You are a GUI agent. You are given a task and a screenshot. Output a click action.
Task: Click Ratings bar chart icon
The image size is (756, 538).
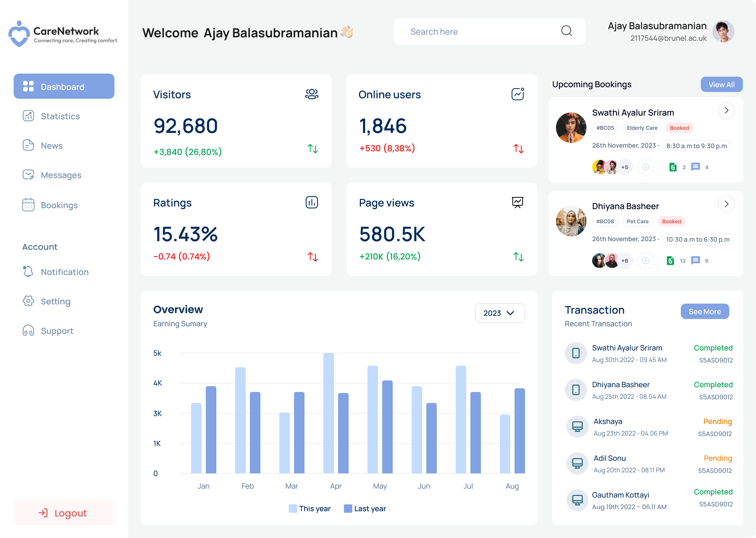(x=312, y=202)
